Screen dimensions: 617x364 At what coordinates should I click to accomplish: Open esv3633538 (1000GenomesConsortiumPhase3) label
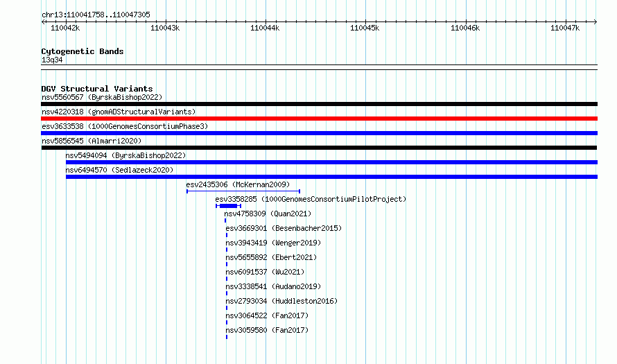click(125, 126)
